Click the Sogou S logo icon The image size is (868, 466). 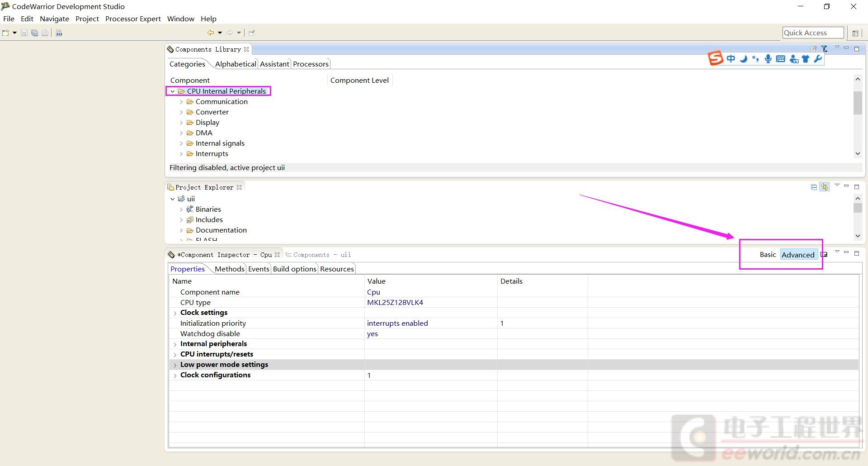pos(716,58)
